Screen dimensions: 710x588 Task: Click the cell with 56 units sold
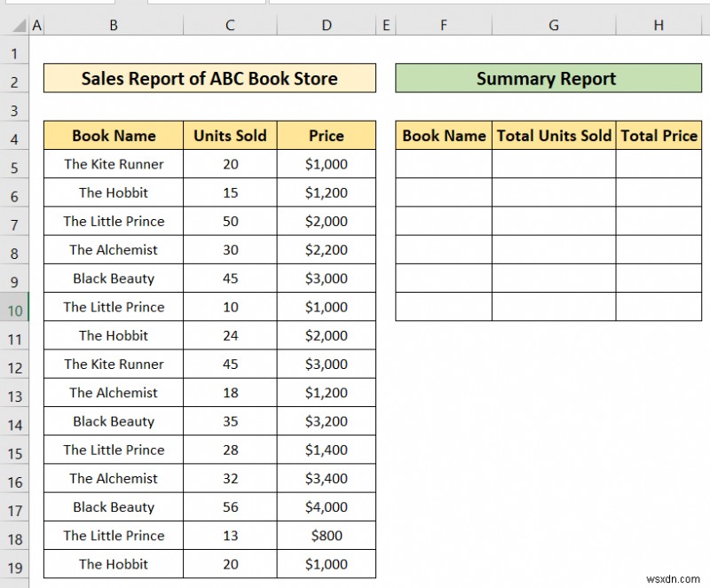pos(230,506)
